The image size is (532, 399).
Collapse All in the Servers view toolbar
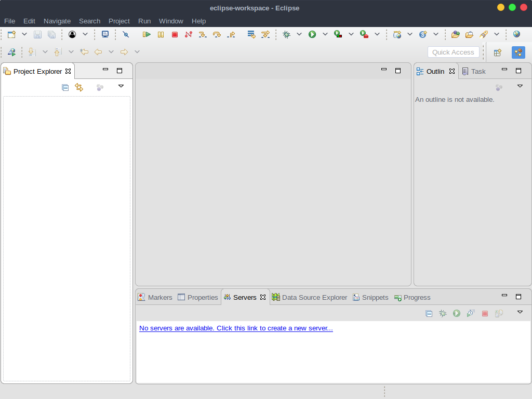point(429,313)
